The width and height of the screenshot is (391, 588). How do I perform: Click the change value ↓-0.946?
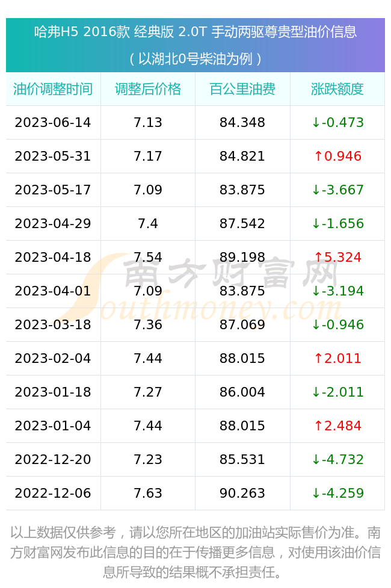pos(338,325)
